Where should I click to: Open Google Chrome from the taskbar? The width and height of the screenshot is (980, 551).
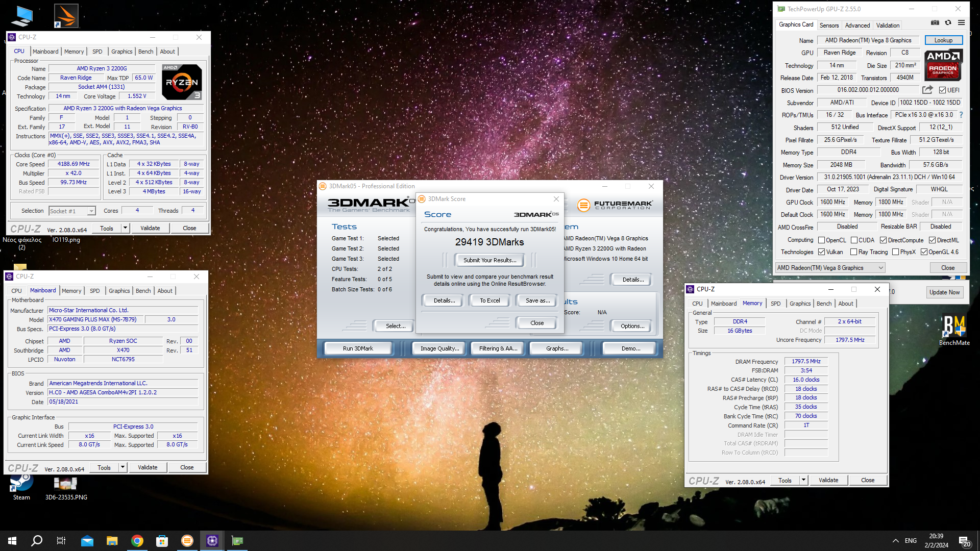137,541
